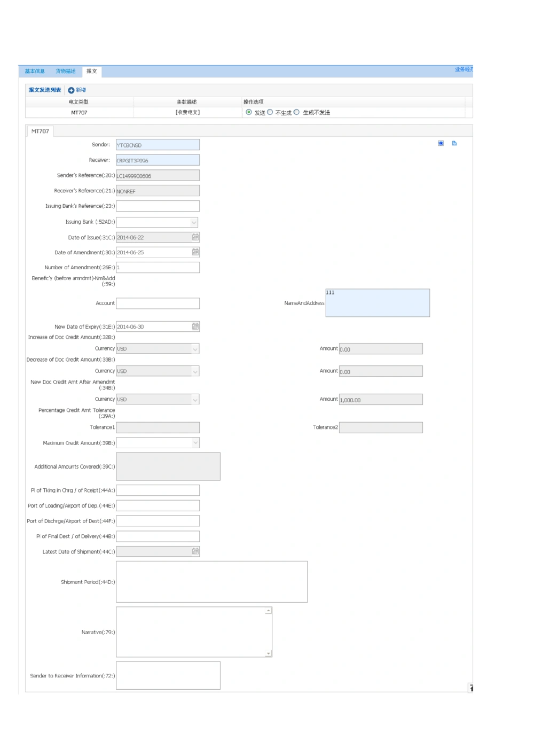Viewport: 534px width, 756px height.
Task: Select the 生成不发送 radio option
Action: (296, 112)
